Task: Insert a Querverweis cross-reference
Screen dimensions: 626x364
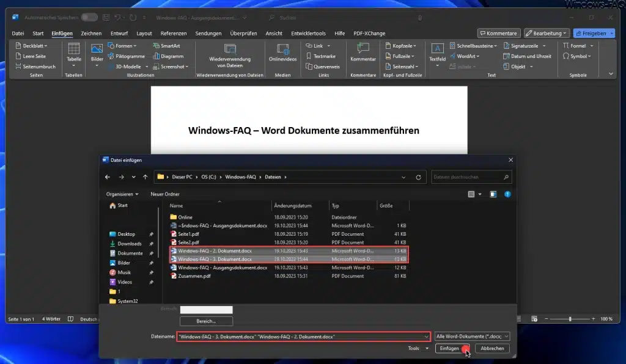Action: (323, 67)
